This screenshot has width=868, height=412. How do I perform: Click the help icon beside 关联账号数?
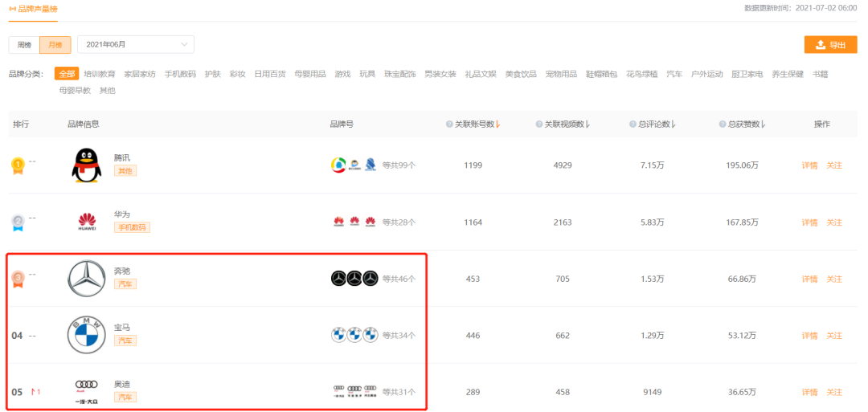[449, 124]
